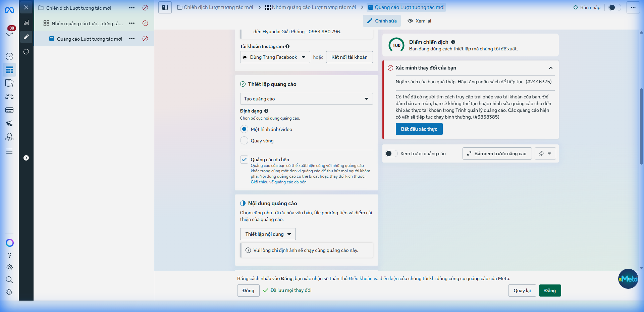Click the Meta logo icon
The image size is (644, 312).
pyautogui.click(x=9, y=10)
